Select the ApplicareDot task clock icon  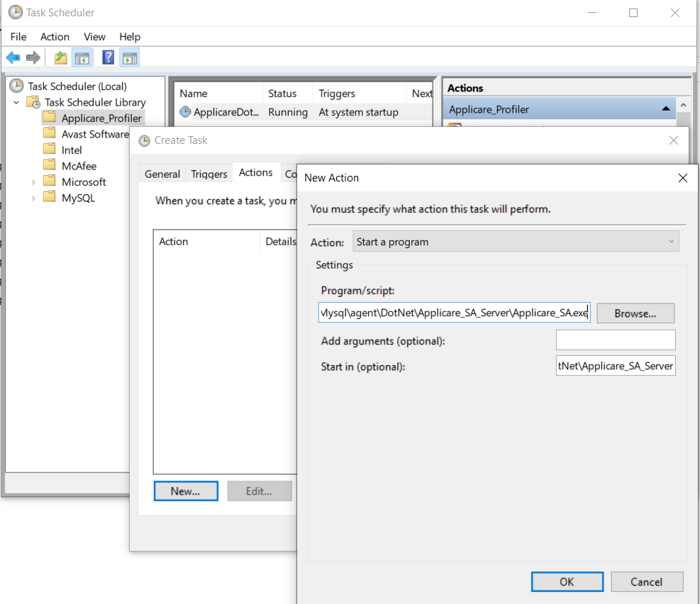click(x=185, y=112)
